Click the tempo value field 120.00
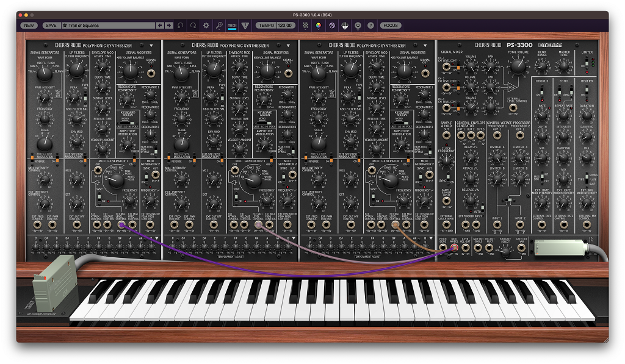 tap(285, 26)
